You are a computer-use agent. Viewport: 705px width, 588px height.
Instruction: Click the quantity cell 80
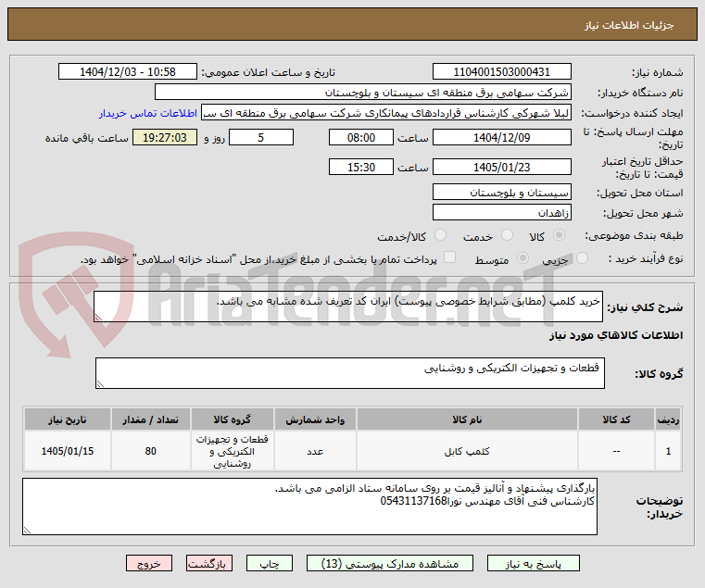151,451
